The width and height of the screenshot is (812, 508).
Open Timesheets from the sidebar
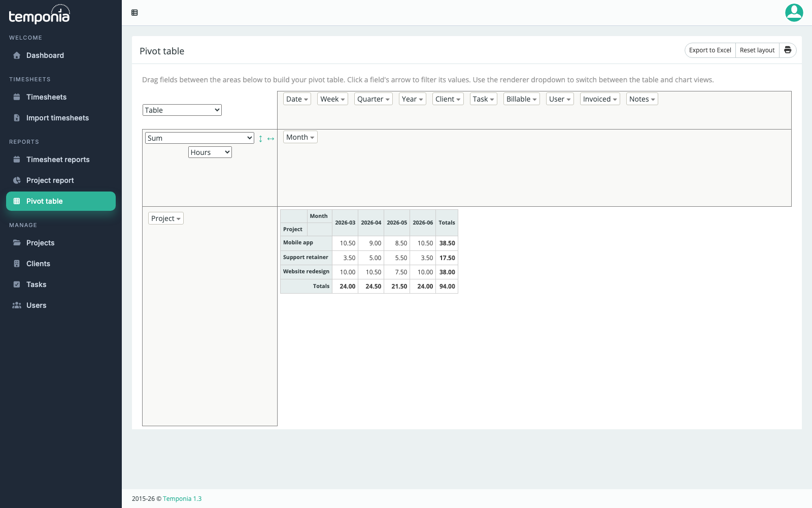tap(61, 97)
